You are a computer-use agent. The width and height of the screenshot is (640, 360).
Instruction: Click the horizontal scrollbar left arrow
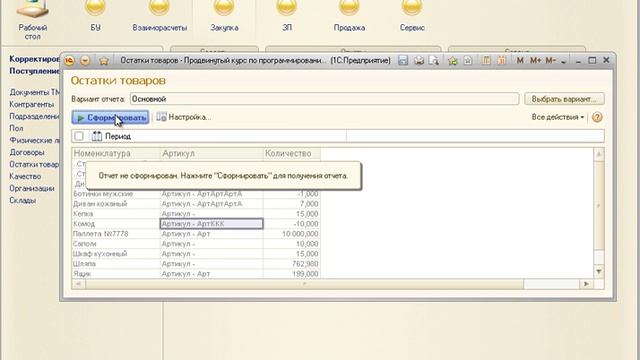[78, 284]
